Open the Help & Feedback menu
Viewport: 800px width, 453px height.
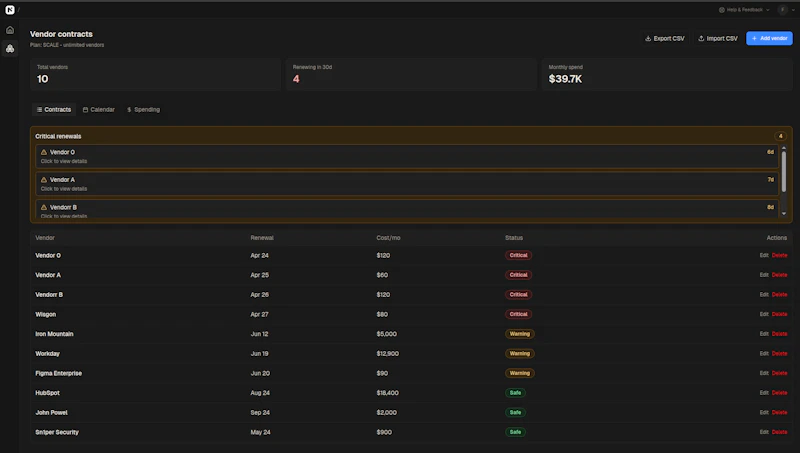(x=744, y=10)
